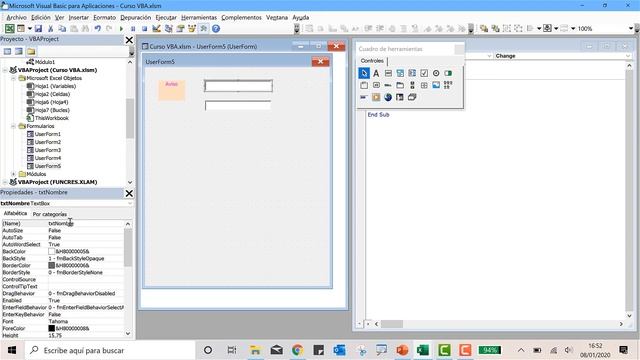Screen dimensions: 640x360
Task: Select the CommandButton control tool
Action: click(x=376, y=85)
